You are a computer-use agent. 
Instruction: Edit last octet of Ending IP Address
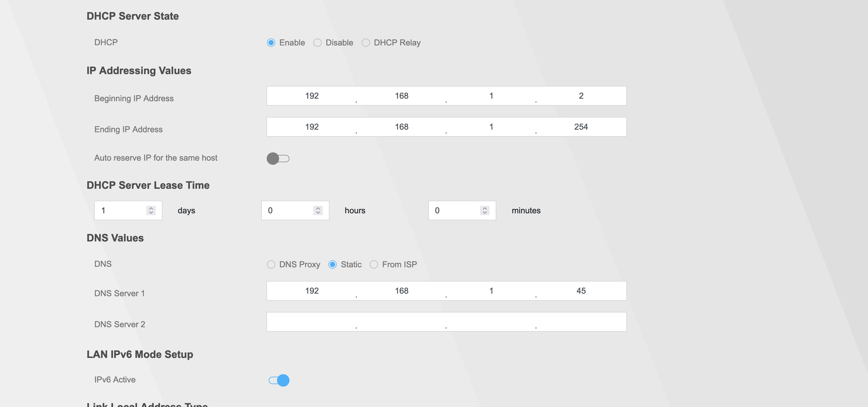581,127
